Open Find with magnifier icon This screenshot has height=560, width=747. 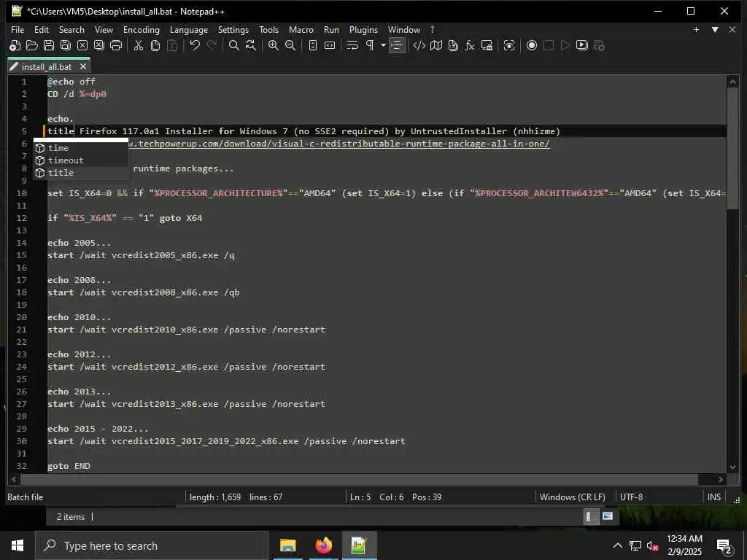(x=234, y=45)
